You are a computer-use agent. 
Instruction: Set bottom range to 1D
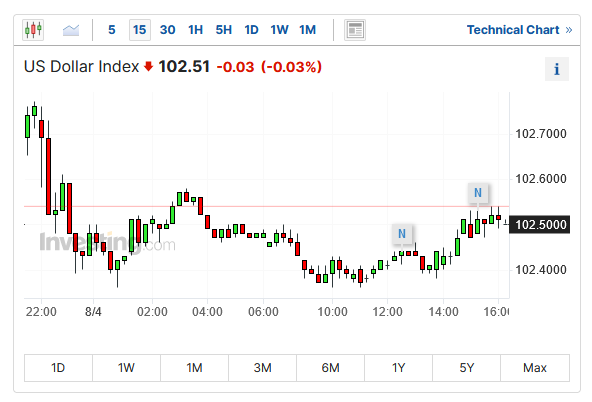(x=58, y=368)
